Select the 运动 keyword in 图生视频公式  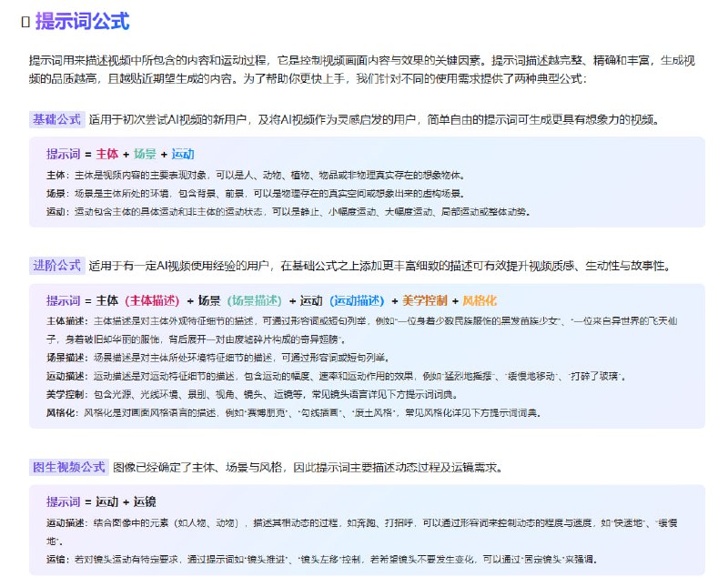click(x=106, y=501)
